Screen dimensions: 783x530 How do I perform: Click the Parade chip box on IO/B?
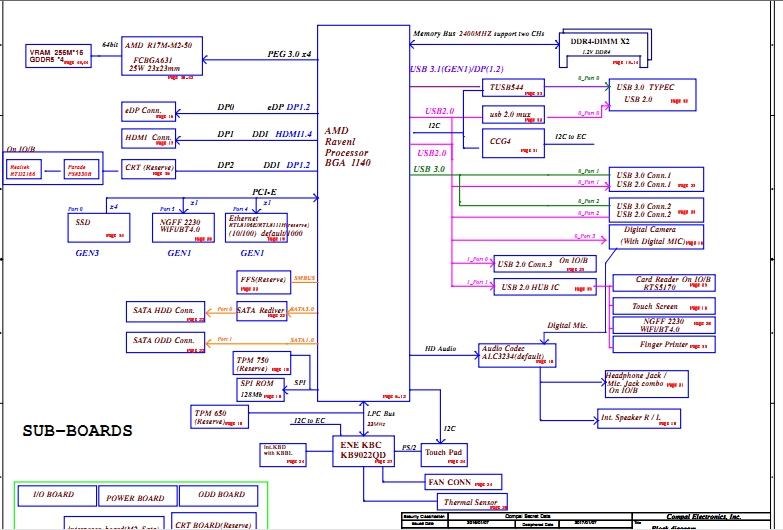pyautogui.click(x=81, y=170)
